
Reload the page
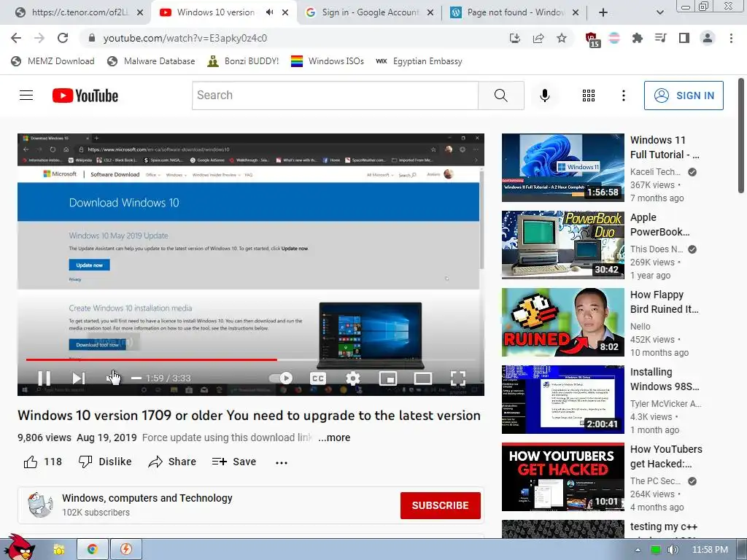pos(63,38)
